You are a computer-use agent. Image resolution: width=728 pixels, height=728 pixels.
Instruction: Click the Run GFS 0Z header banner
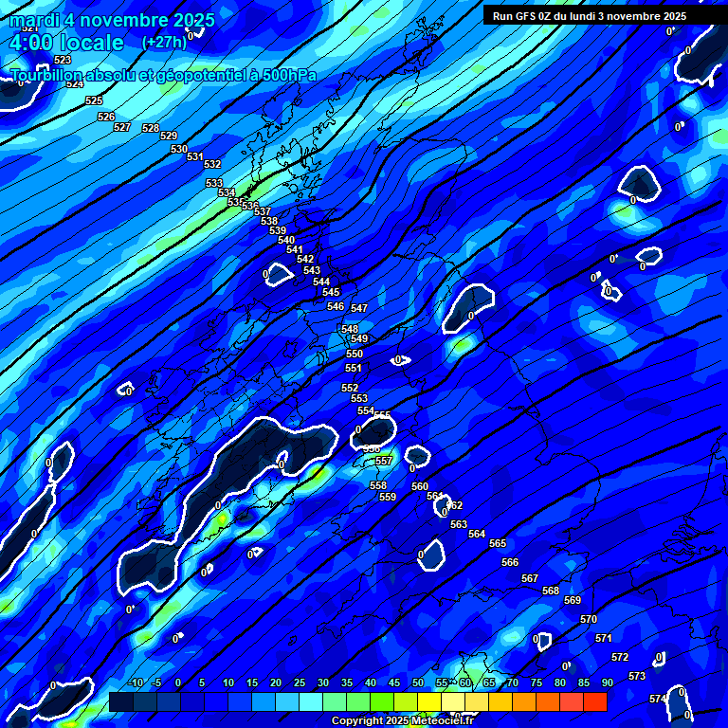pos(590,16)
